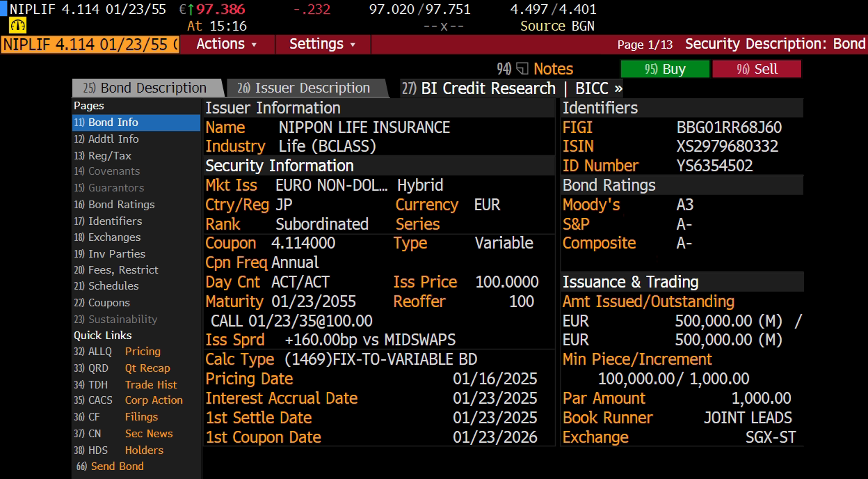
Task: Click the Source BGN label
Action: (x=557, y=26)
